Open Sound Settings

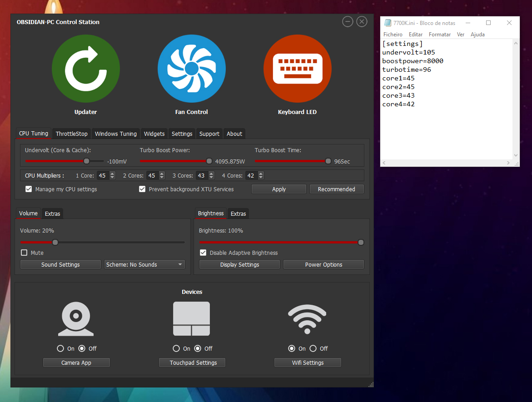tap(60, 265)
